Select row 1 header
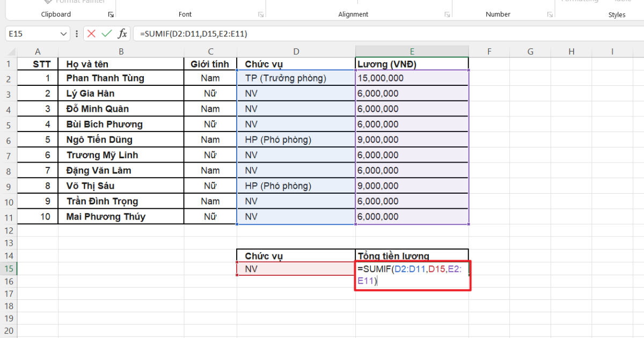 coord(9,64)
